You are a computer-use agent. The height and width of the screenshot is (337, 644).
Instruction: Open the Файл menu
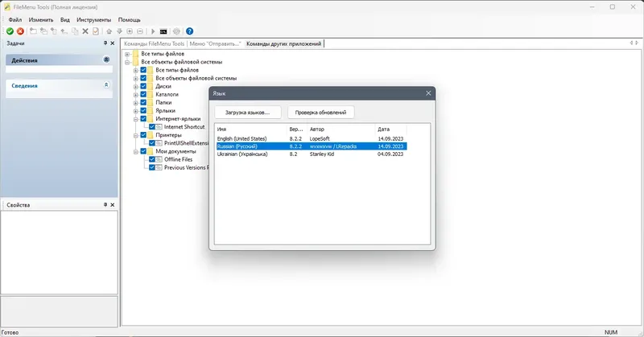(15, 19)
